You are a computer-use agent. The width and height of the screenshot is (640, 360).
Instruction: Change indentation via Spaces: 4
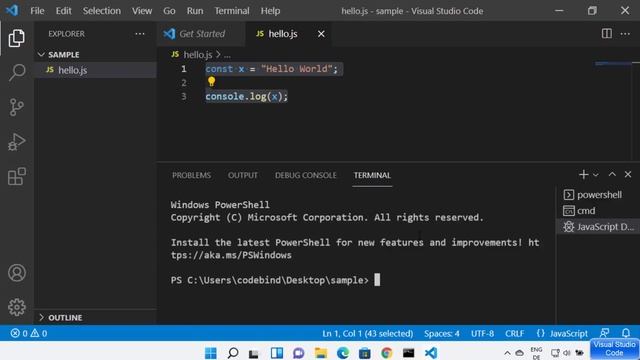442,333
